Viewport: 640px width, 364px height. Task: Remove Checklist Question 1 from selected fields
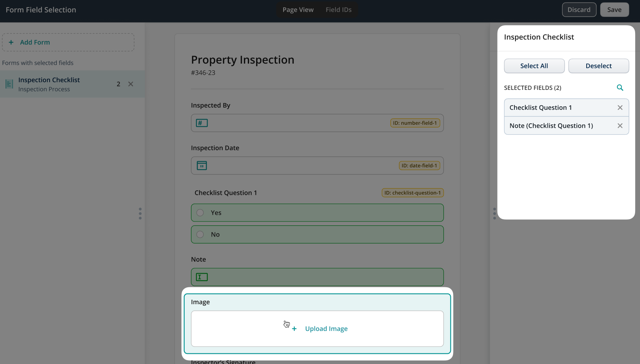[620, 108]
